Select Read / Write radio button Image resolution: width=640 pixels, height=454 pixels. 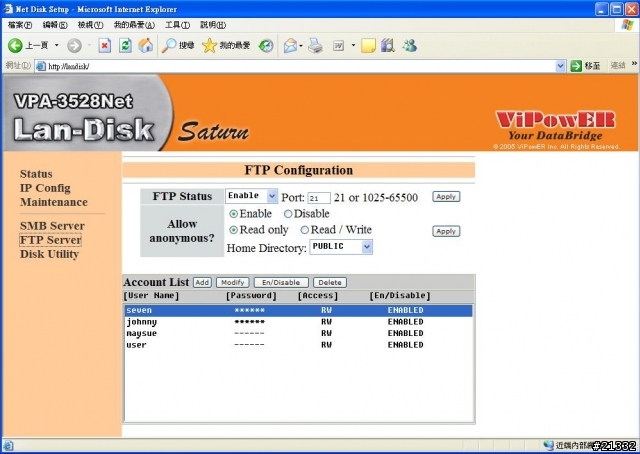(304, 230)
